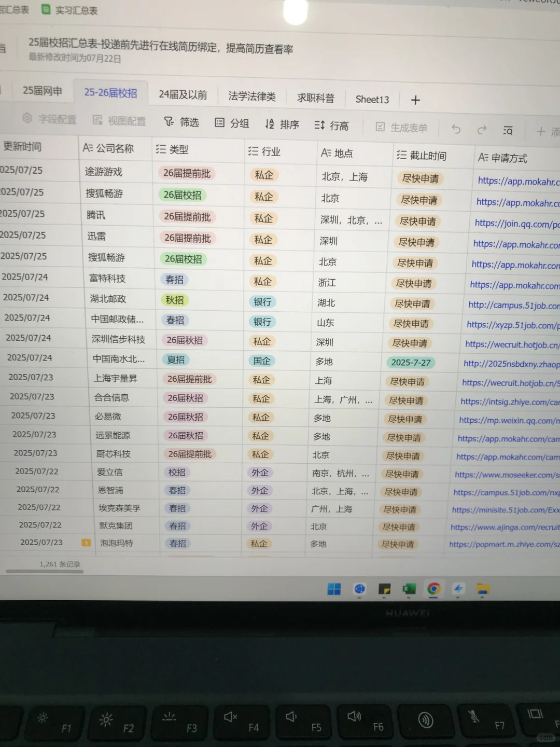Open the Windows Start menu

pyautogui.click(x=334, y=589)
